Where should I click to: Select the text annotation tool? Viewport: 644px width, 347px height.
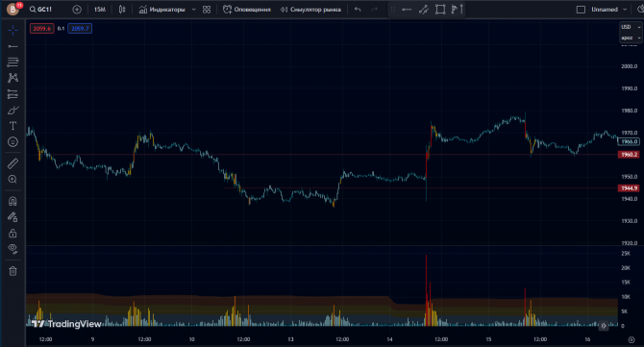pyautogui.click(x=12, y=126)
